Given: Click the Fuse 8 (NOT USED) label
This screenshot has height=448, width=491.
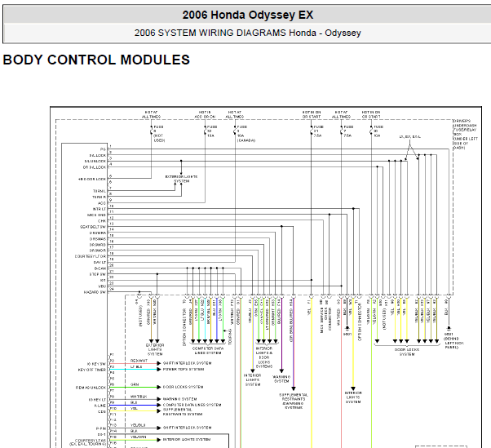Looking at the screenshot, I should [x=159, y=134].
